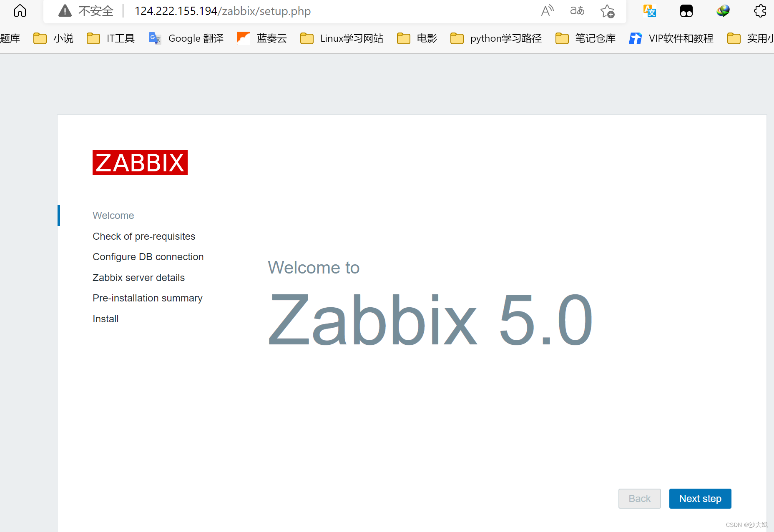
Task: Open the 小说 bookmark folder
Action: click(53, 38)
